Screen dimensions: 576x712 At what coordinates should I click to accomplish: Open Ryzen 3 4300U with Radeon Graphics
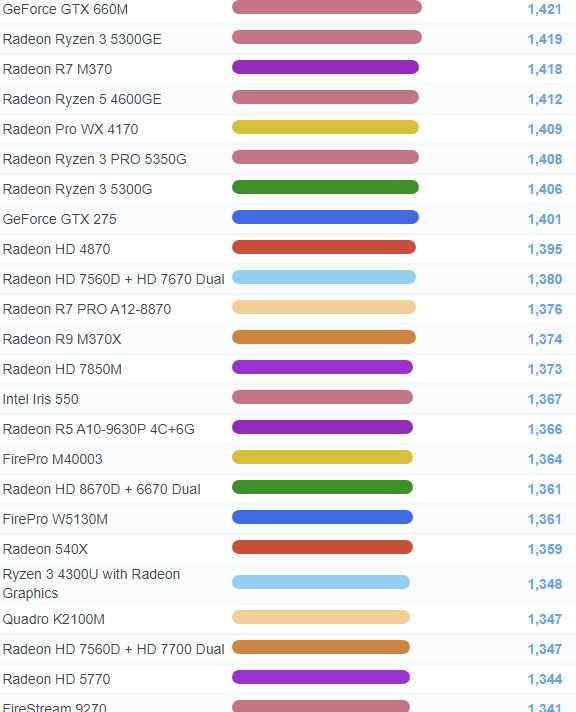pos(91,583)
